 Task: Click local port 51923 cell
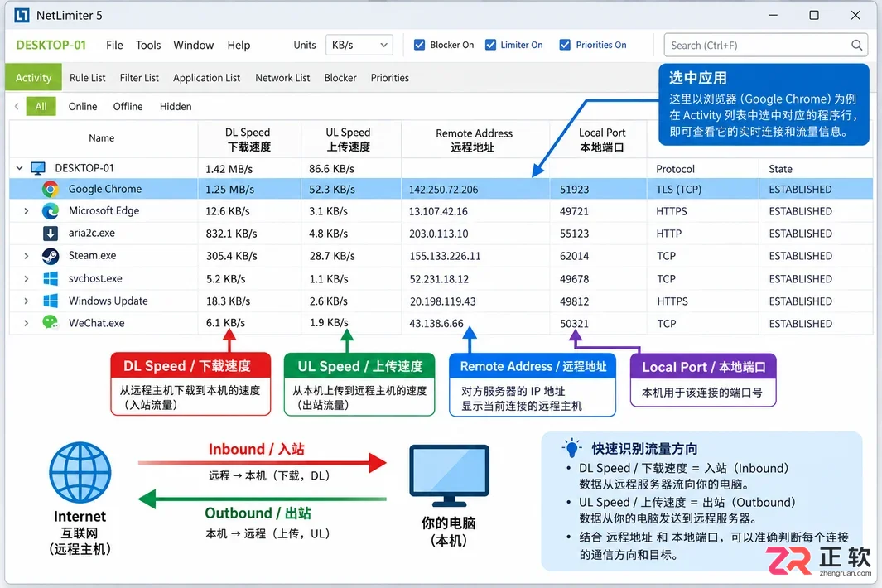pos(574,190)
